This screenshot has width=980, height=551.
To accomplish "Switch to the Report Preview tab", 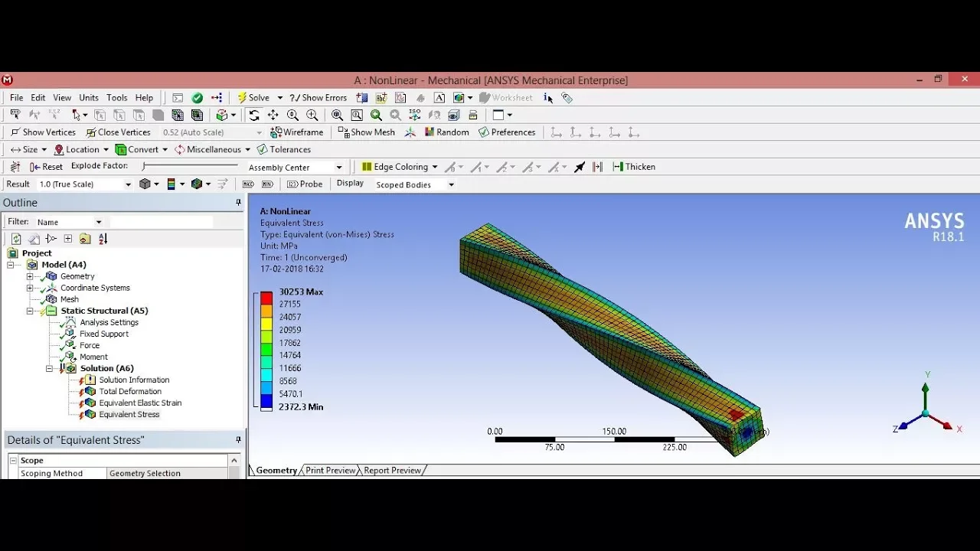I will [392, 471].
